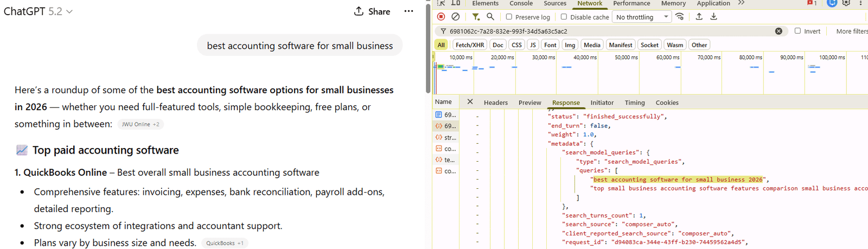Switch to the Preview tab
Image resolution: width=868 pixels, height=249 pixels.
[x=529, y=103]
